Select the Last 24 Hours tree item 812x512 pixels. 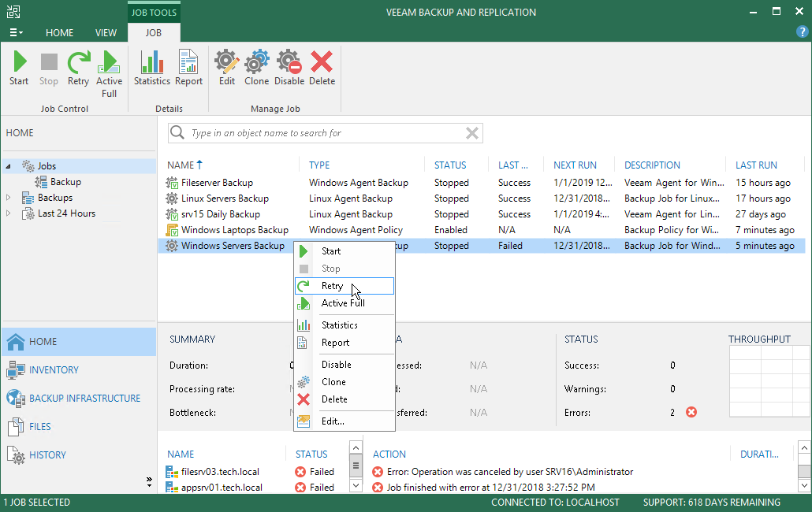[66, 213]
